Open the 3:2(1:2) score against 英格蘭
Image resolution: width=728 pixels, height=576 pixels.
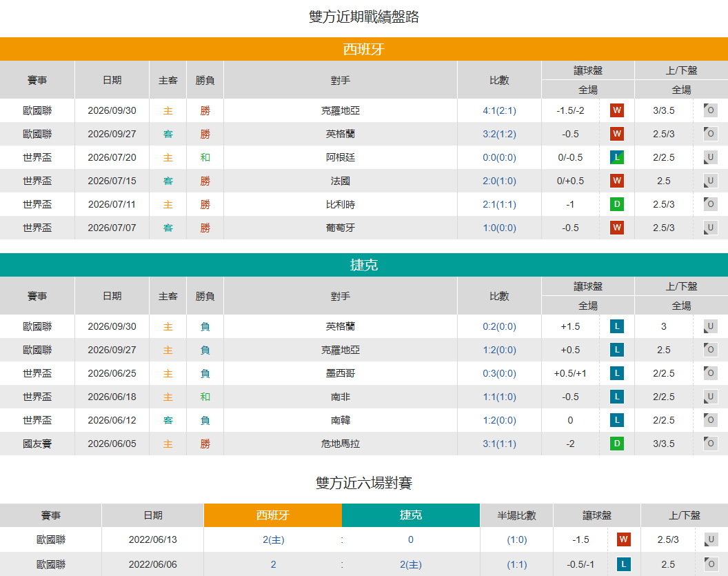point(499,135)
